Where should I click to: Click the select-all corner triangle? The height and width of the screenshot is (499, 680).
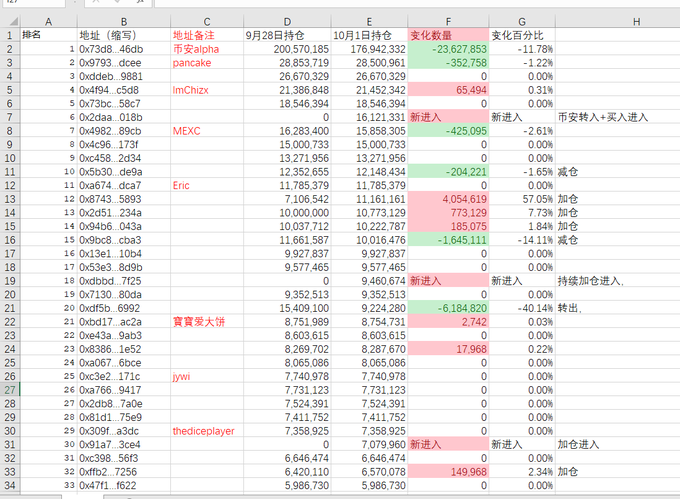(10, 21)
